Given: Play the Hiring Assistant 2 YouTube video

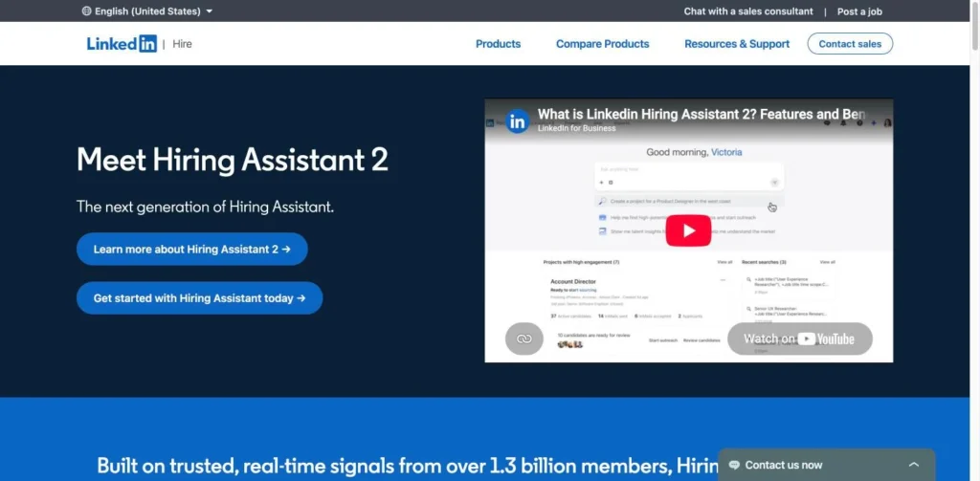Looking at the screenshot, I should (688, 230).
